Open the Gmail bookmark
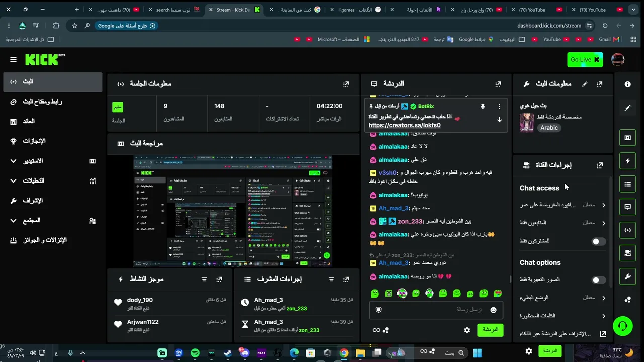This screenshot has height=362, width=644. click(609, 39)
